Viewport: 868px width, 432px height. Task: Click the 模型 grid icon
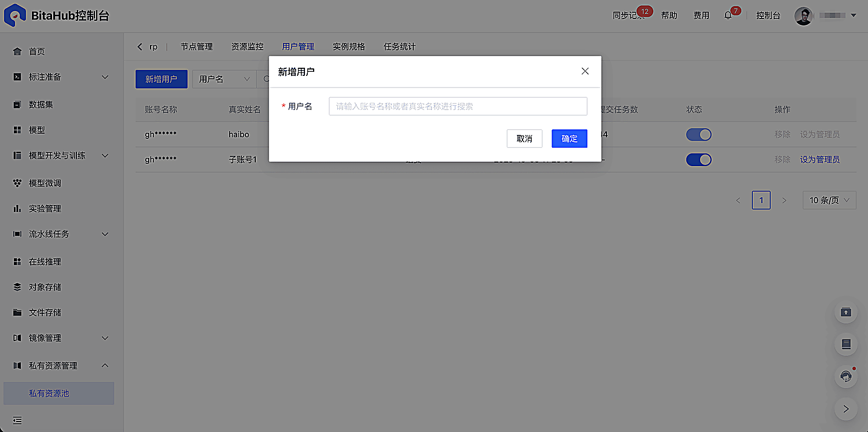point(17,130)
